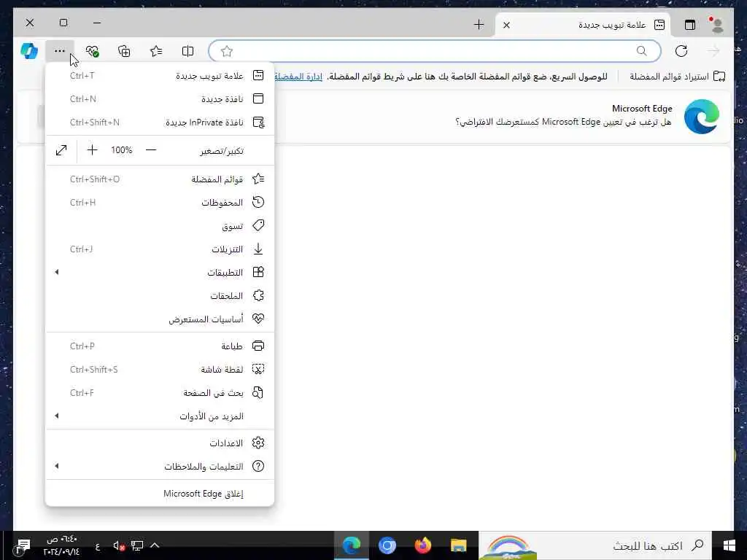Viewport: 747px width, 560px height.
Task: Click inside the address bar
Action: point(435,51)
